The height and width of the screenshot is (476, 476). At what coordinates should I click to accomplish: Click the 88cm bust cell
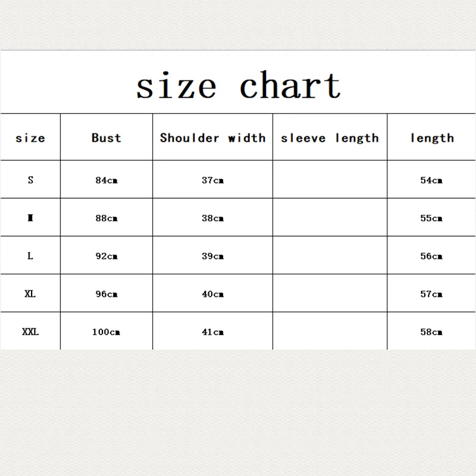[x=107, y=218]
